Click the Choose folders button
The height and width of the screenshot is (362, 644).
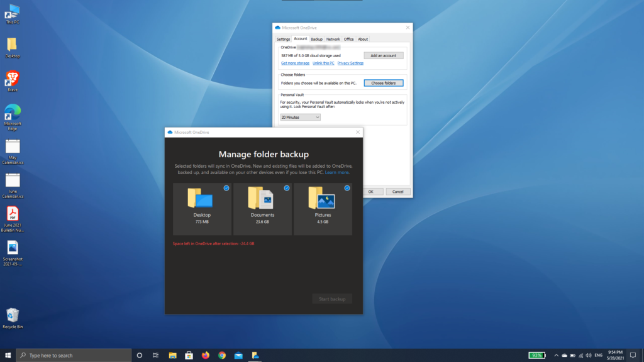tap(383, 83)
